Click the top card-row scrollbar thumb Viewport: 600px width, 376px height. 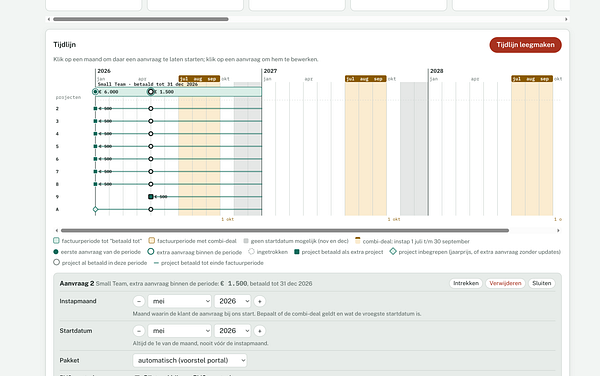coord(141,19)
